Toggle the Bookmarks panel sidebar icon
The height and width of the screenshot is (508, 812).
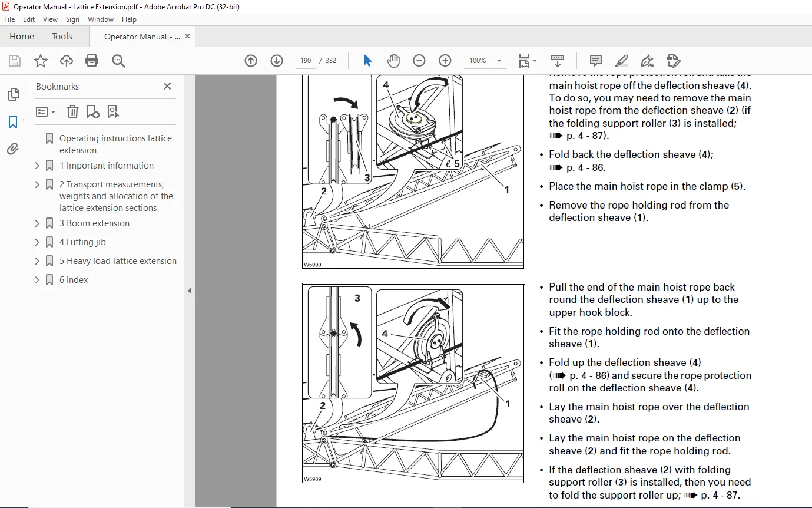(x=13, y=122)
